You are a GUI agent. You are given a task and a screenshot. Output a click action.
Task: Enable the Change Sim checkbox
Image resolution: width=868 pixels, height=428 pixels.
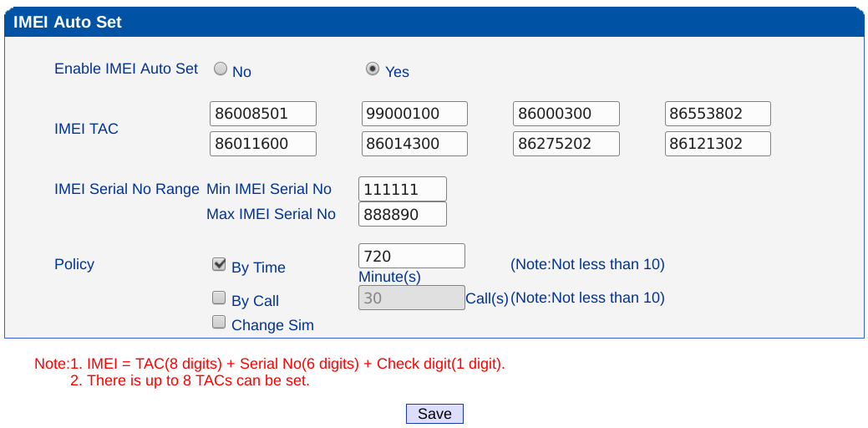219,322
